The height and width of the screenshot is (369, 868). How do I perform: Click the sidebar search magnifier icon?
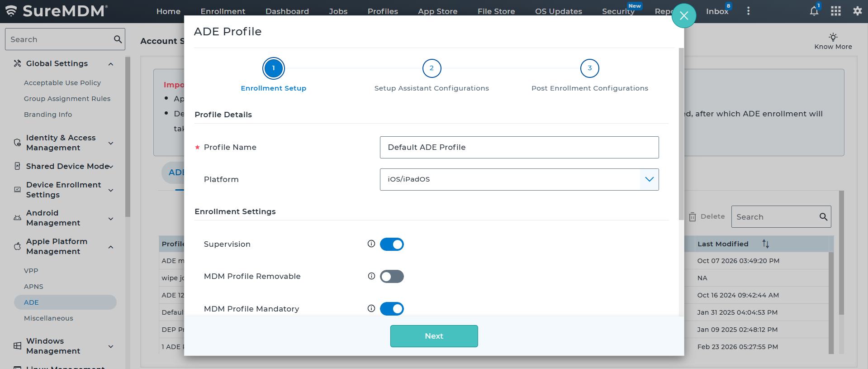(x=118, y=39)
